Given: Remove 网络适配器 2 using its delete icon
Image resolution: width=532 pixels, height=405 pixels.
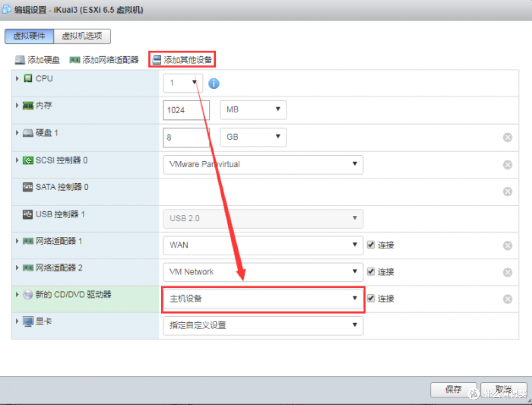Looking at the screenshot, I should point(507,272).
